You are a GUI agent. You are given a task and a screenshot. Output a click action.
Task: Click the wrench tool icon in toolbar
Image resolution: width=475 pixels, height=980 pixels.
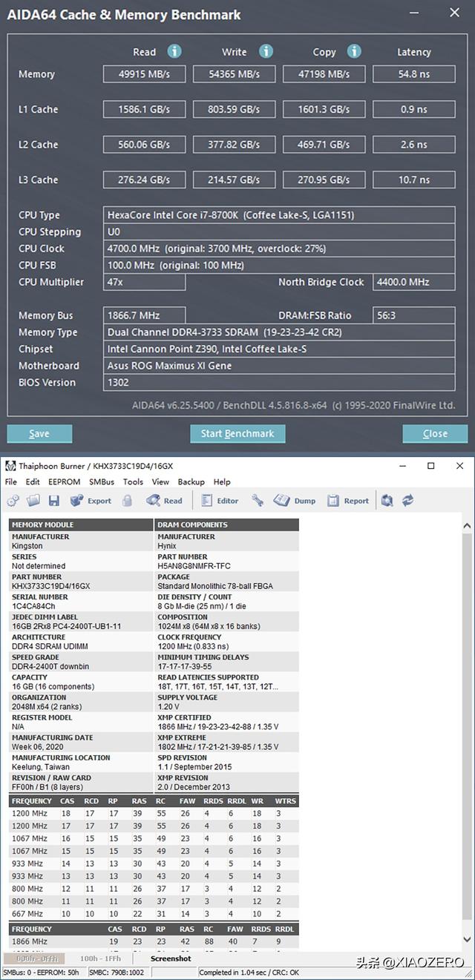point(258,501)
